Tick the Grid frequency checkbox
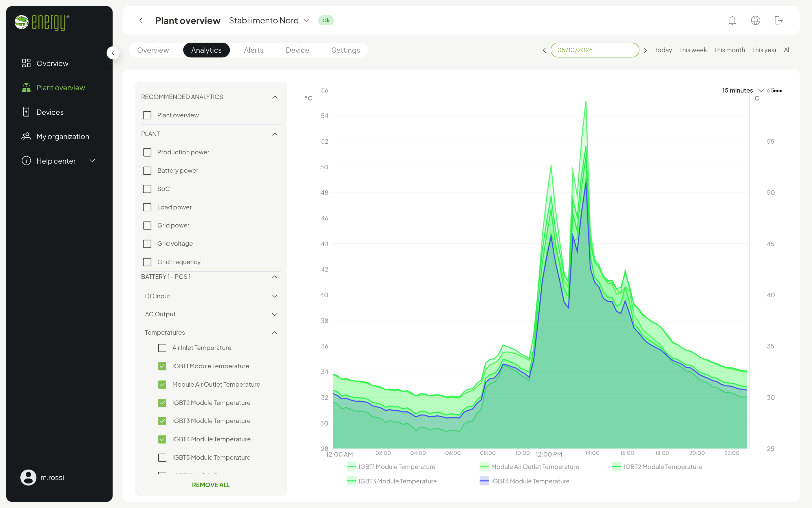This screenshot has height=508, width=812. 147,262
